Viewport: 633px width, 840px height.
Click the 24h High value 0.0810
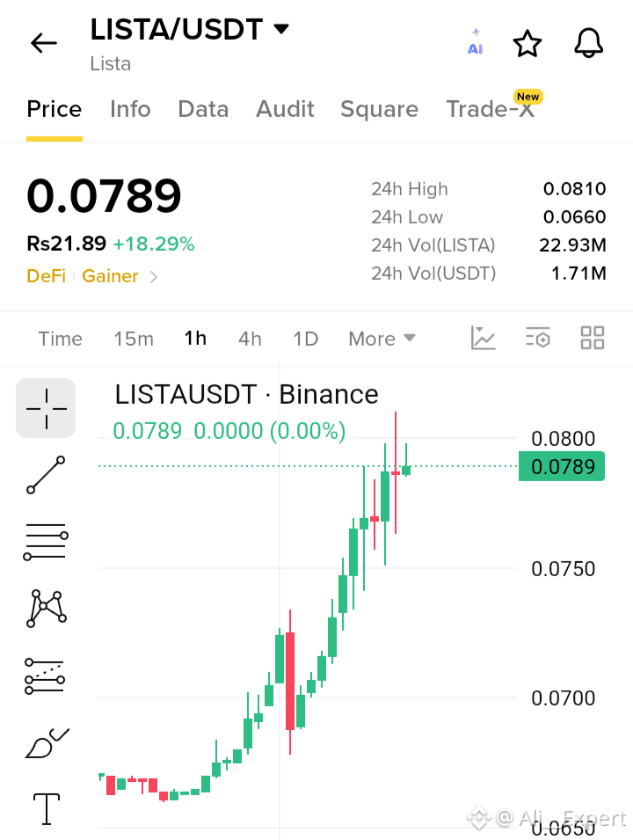click(574, 188)
